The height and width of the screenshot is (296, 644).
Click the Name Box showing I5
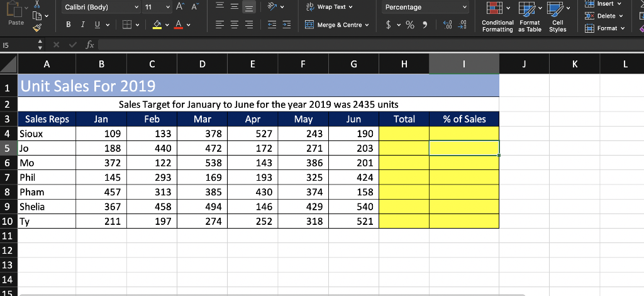tap(18, 45)
